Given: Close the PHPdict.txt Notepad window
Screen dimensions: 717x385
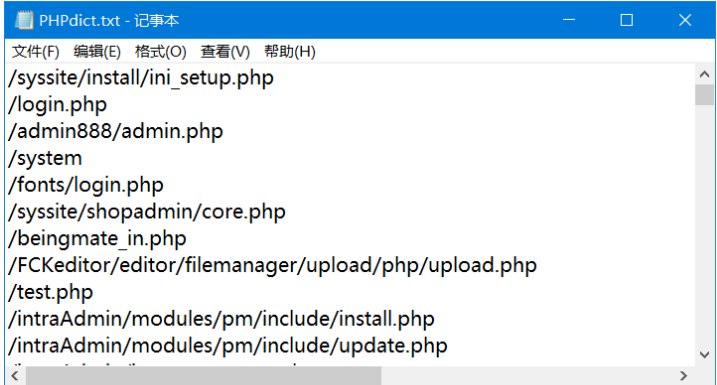Looking at the screenshot, I should coord(685,20).
